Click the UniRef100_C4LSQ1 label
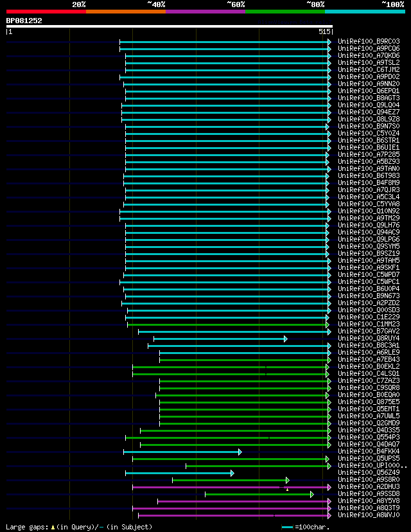The height and width of the screenshot is (532, 411). [x=369, y=373]
